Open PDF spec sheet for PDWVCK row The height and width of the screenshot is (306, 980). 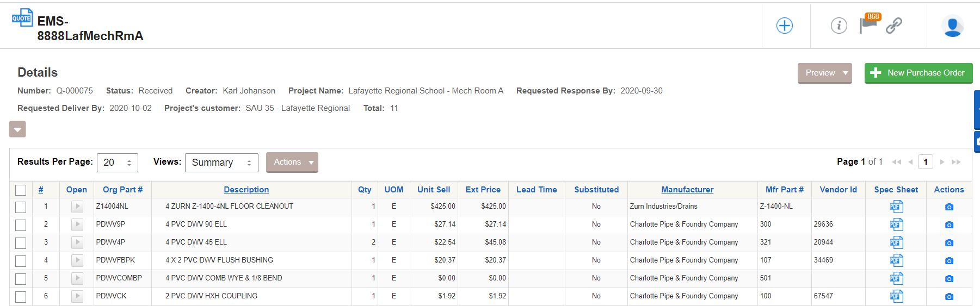[896, 296]
